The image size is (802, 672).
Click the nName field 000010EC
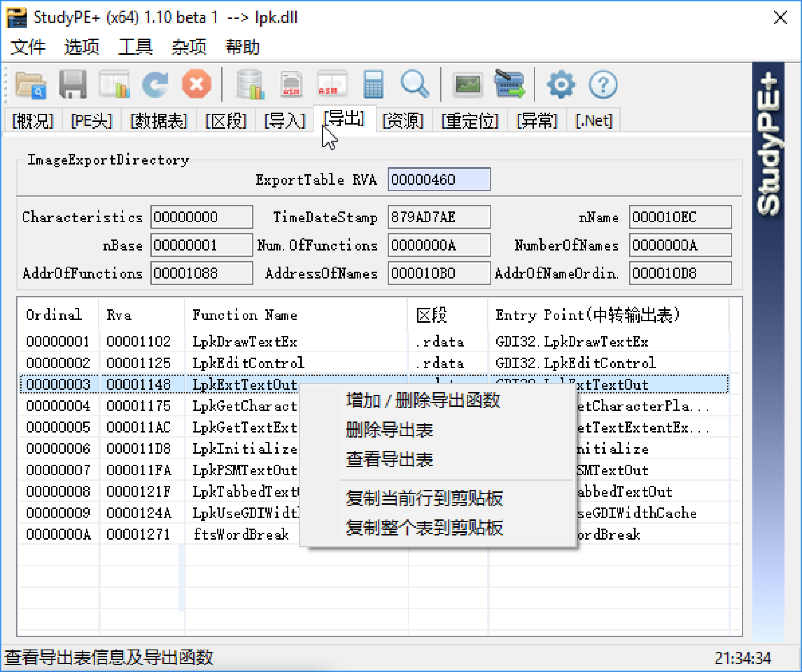[681, 217]
